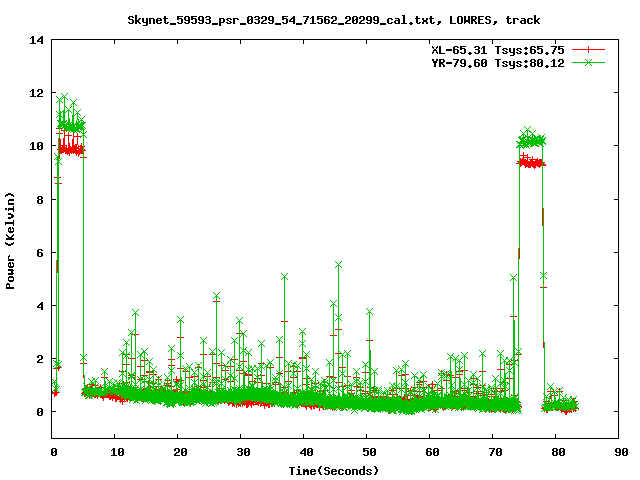Click x-axis tick label 70
Viewport: 640px width, 480px height.
(x=495, y=452)
